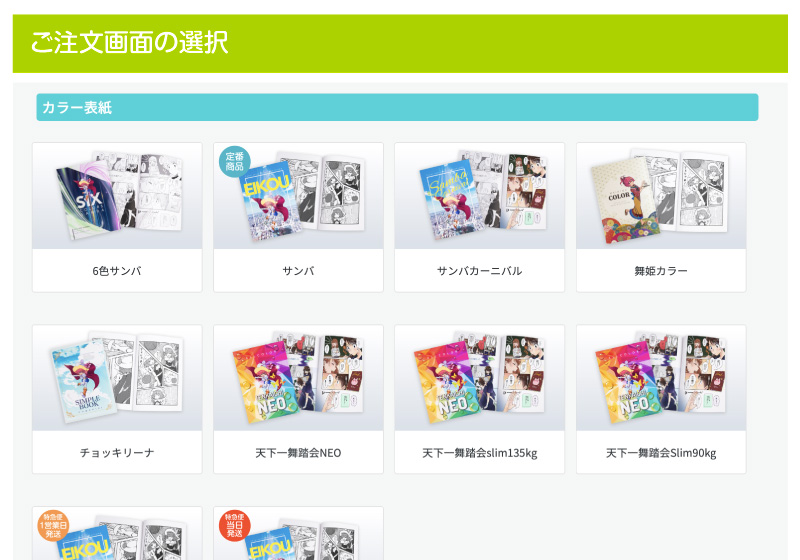Choose the 天下一舞踏会Slim90kg product image
800x560 pixels.
pos(661,378)
